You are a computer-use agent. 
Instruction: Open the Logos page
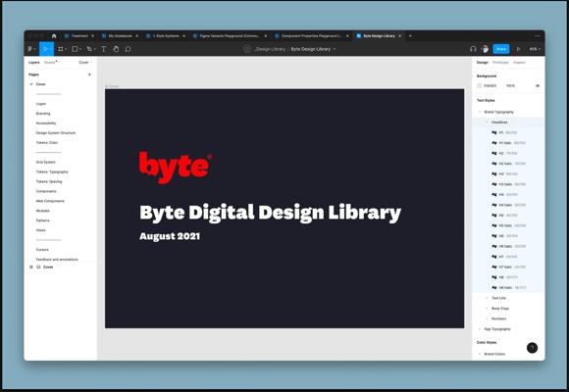coord(41,104)
